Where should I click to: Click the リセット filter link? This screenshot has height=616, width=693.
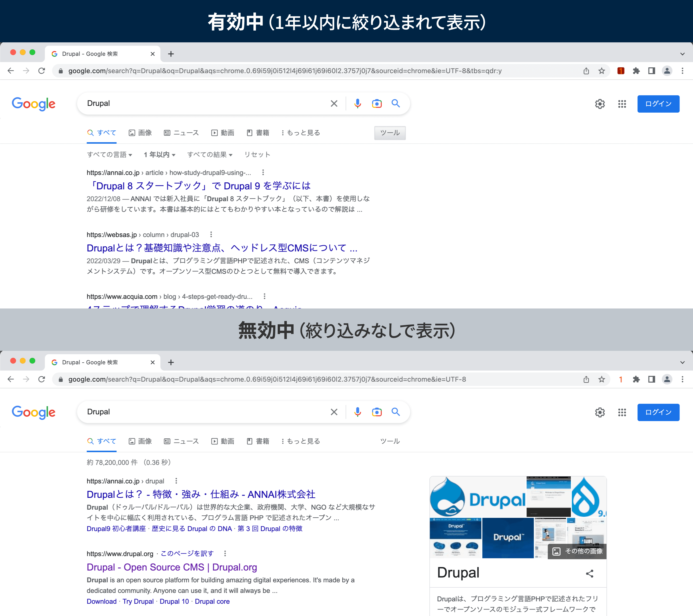pos(257,154)
